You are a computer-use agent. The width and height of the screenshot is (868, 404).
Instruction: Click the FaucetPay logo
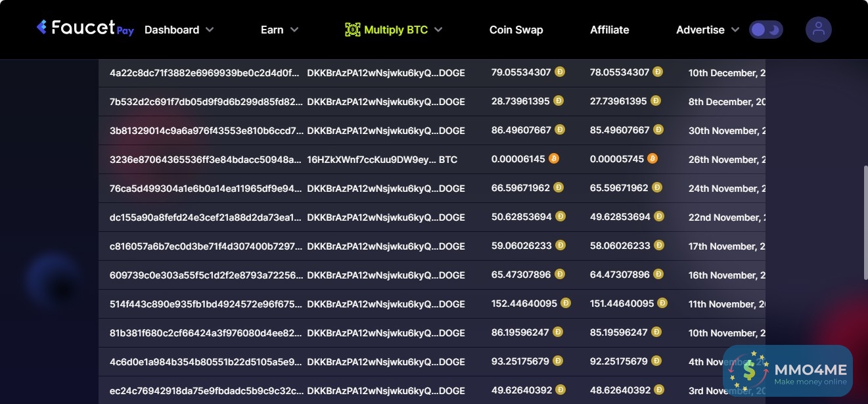[x=85, y=28]
